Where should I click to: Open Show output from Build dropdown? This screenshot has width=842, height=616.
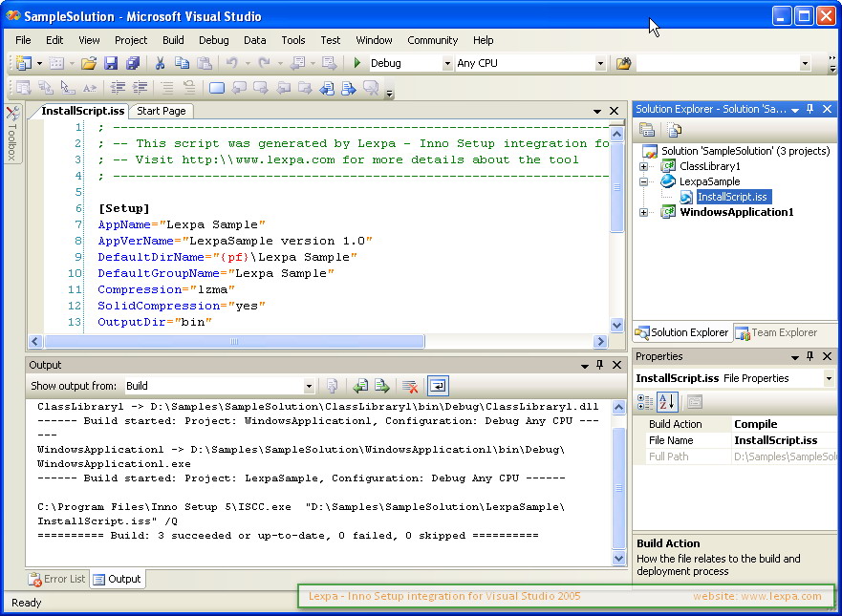309,386
